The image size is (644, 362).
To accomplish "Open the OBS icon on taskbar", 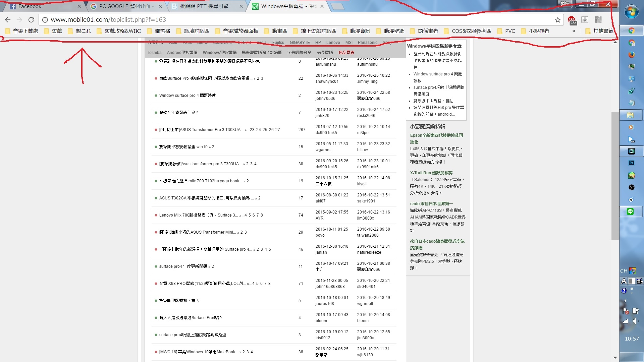I will [x=632, y=187].
